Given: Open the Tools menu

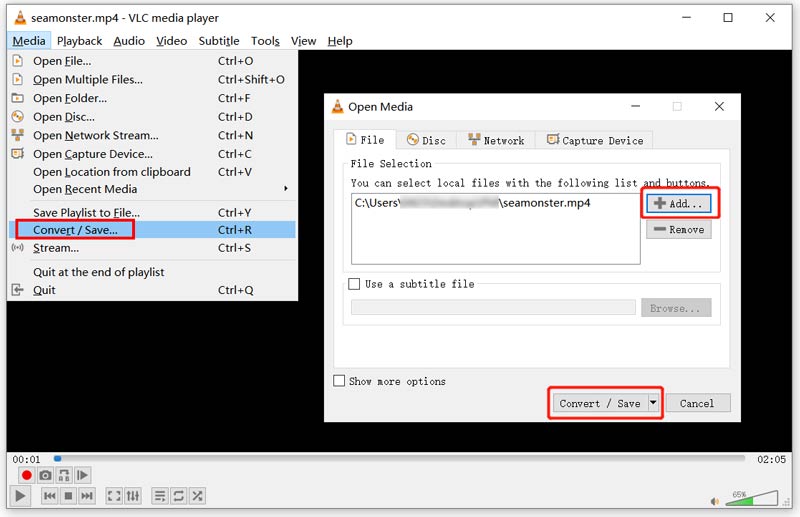Looking at the screenshot, I should pos(265,41).
